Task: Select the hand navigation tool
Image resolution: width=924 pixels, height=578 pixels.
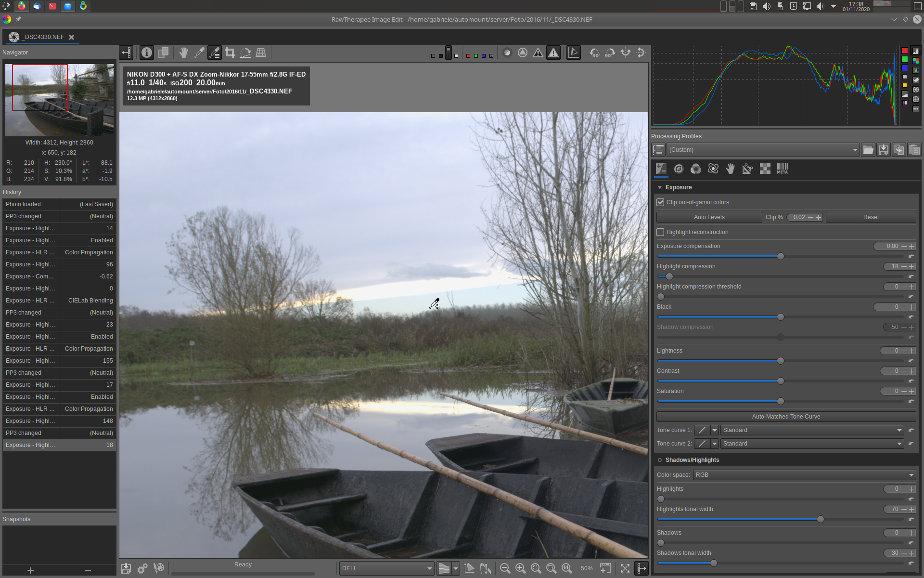Action: tap(183, 53)
